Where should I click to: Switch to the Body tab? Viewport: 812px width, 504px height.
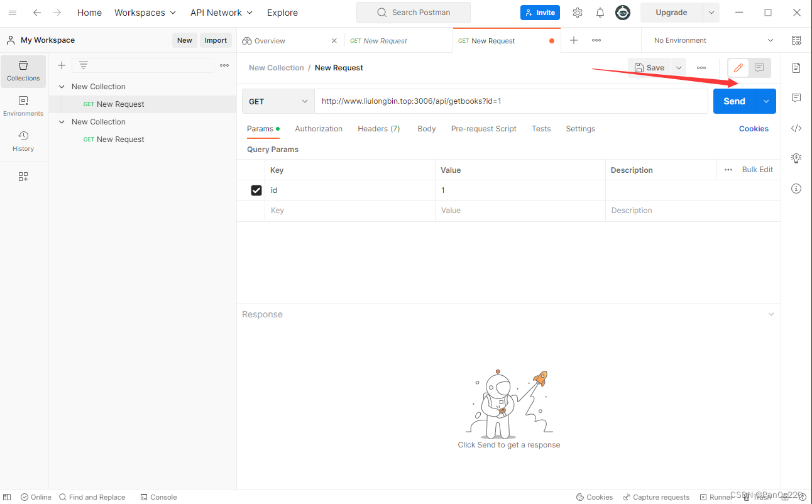click(x=427, y=129)
